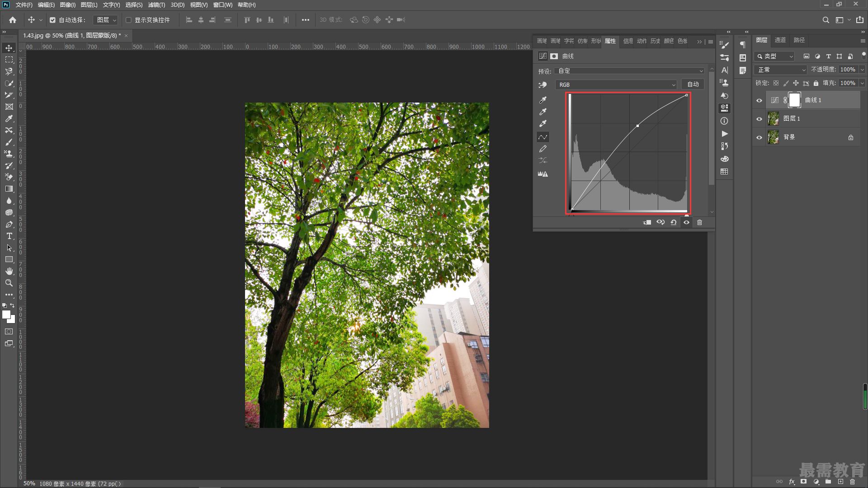Select the Horizontal Type tool

tap(9, 236)
